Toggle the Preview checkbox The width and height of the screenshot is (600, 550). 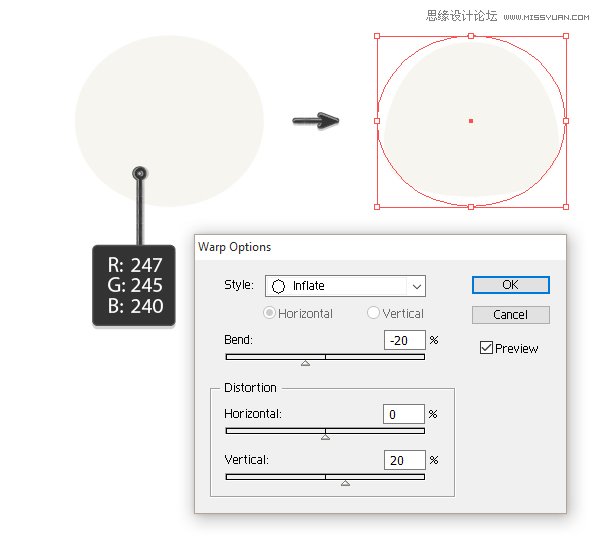coord(486,348)
